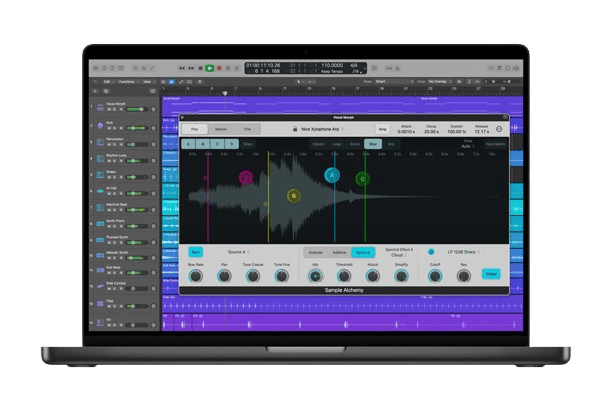Enable the Amp envelope button
This screenshot has width=612, height=408.
click(x=382, y=129)
